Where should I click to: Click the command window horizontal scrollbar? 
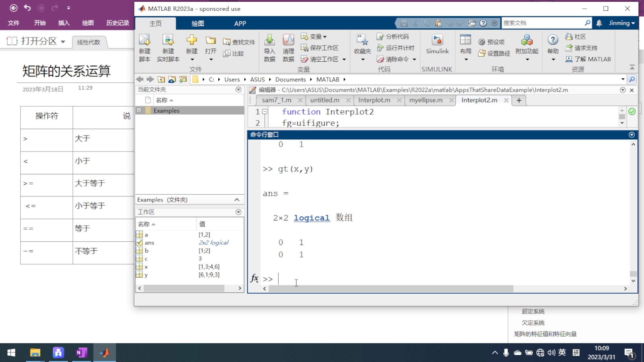(391, 289)
